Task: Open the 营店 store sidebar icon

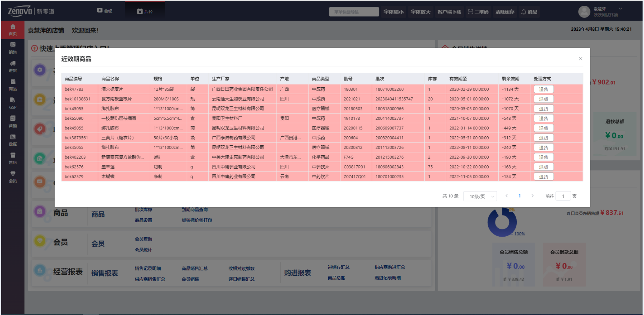Action: [13, 158]
